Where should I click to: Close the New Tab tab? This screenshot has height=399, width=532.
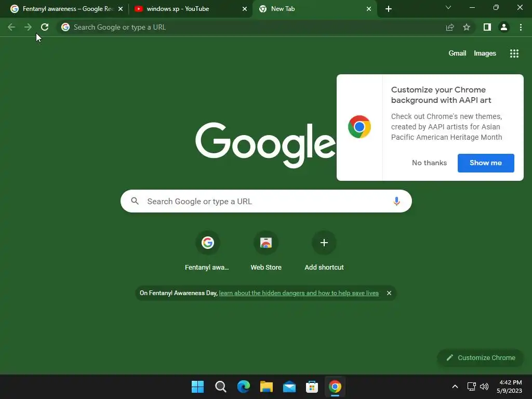tap(369, 9)
